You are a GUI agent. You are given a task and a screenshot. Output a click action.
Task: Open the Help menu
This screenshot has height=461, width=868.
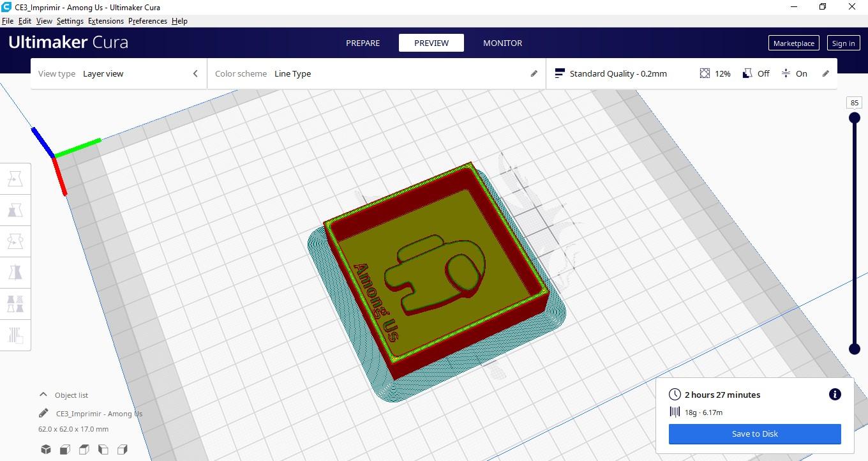[x=179, y=21]
